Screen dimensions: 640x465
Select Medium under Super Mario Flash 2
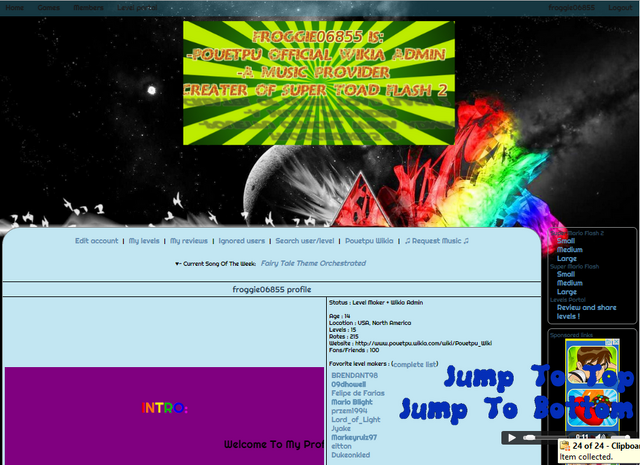pyautogui.click(x=570, y=249)
